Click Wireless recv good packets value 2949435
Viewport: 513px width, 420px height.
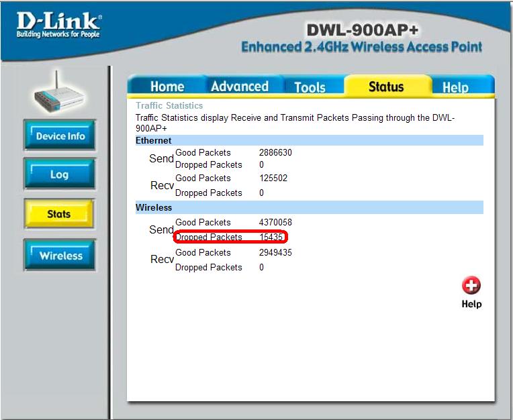[275, 253]
